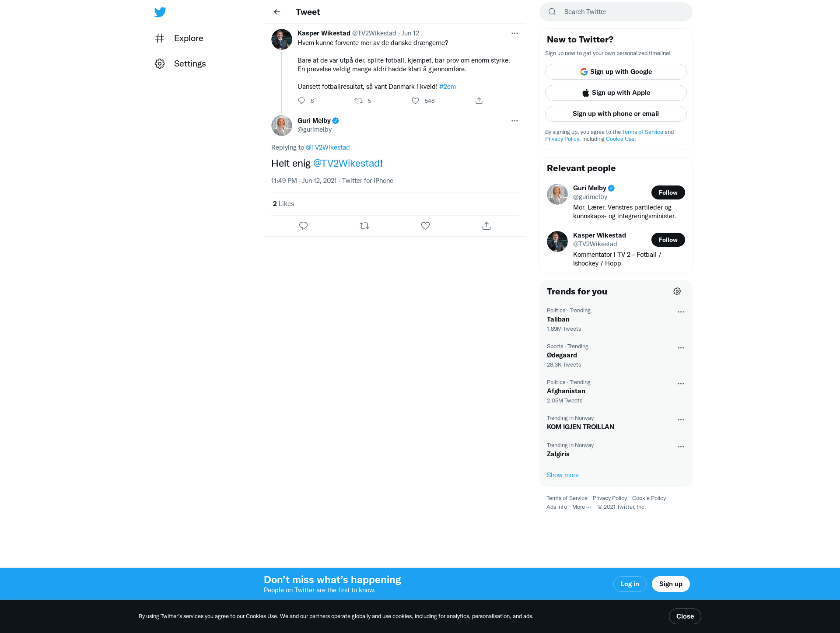Open Settings in the sidebar

point(180,63)
